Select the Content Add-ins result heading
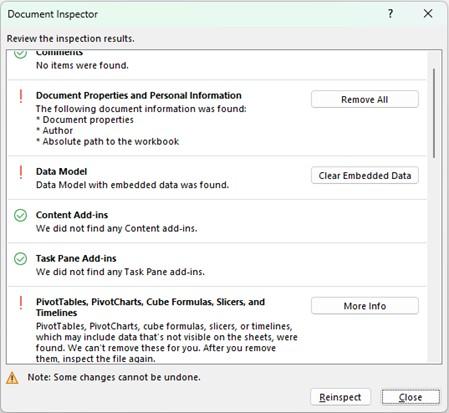This screenshot has width=449, height=413. (72, 215)
